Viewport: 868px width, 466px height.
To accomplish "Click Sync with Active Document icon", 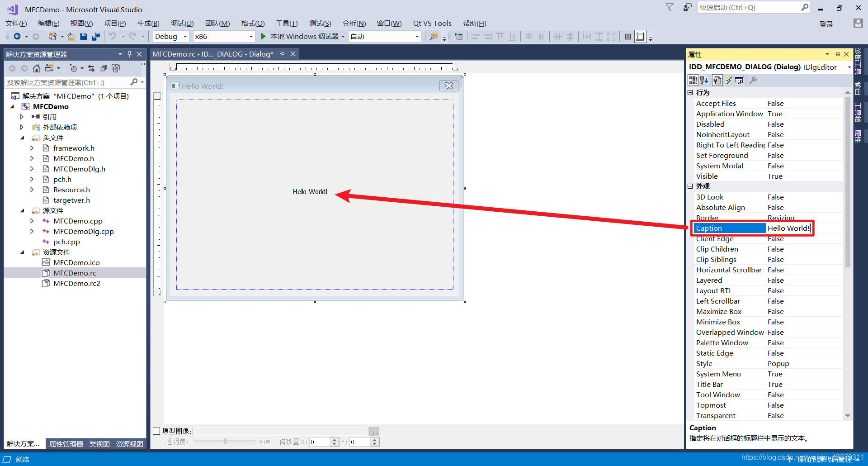I will (x=91, y=68).
